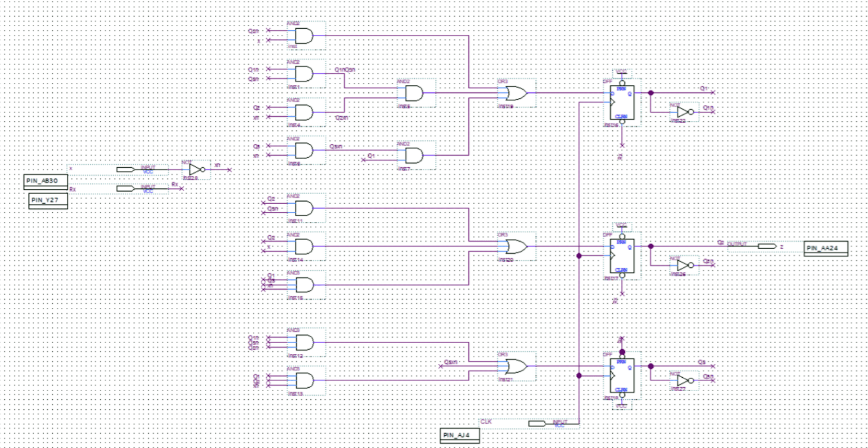Viewport: 868px width, 448px height.
Task: Click the PIN_Y27 pin assignment box
Action: pyautogui.click(x=48, y=201)
